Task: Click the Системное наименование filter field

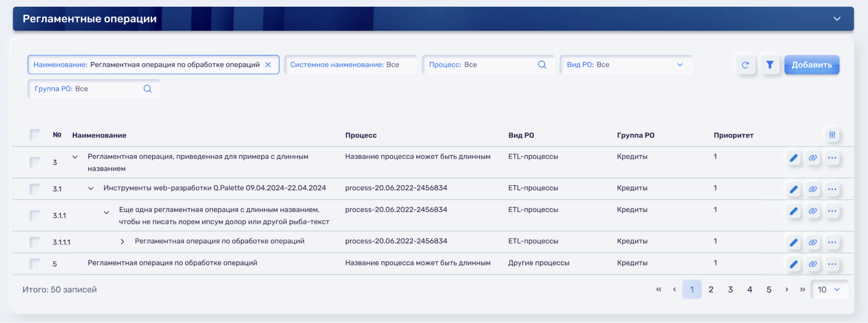Action: tap(351, 65)
